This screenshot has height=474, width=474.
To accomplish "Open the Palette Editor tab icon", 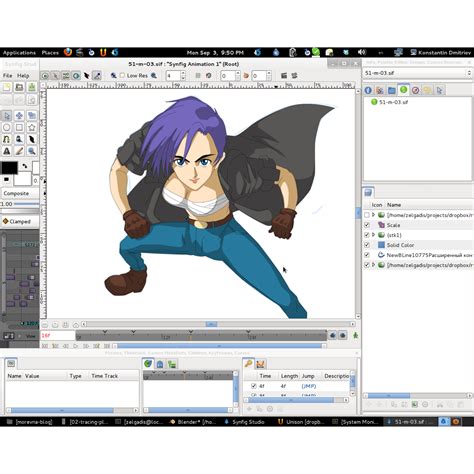I will click(x=380, y=90).
